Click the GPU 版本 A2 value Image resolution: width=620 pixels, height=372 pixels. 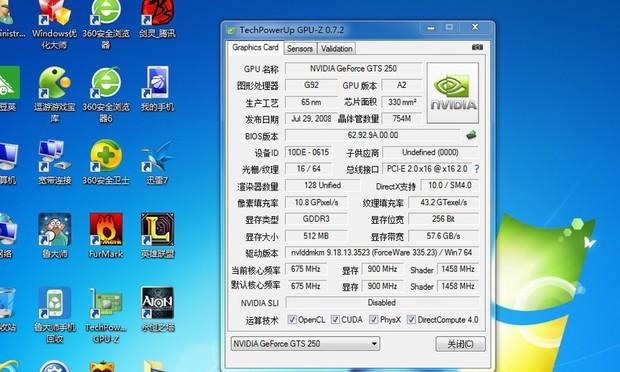pyautogui.click(x=401, y=85)
